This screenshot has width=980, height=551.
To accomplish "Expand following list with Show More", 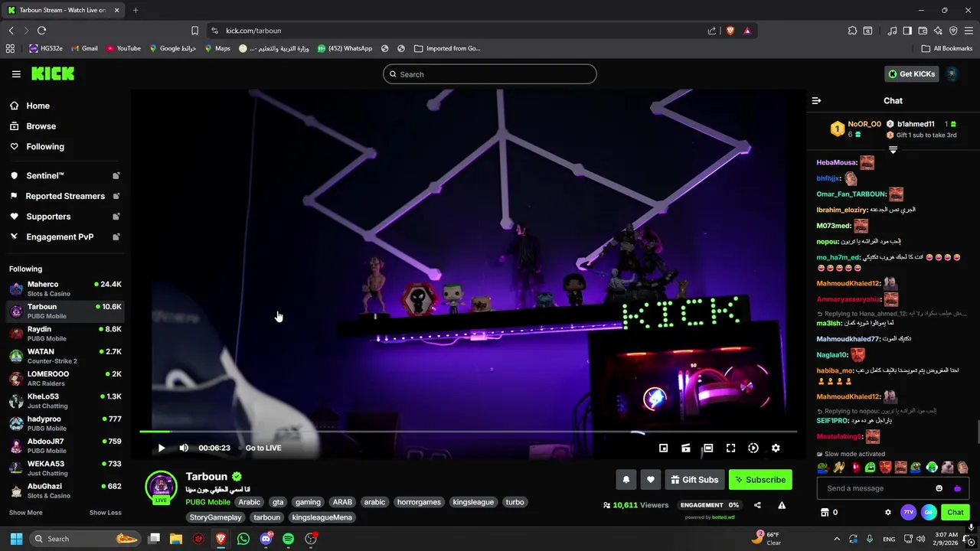I will (26, 513).
